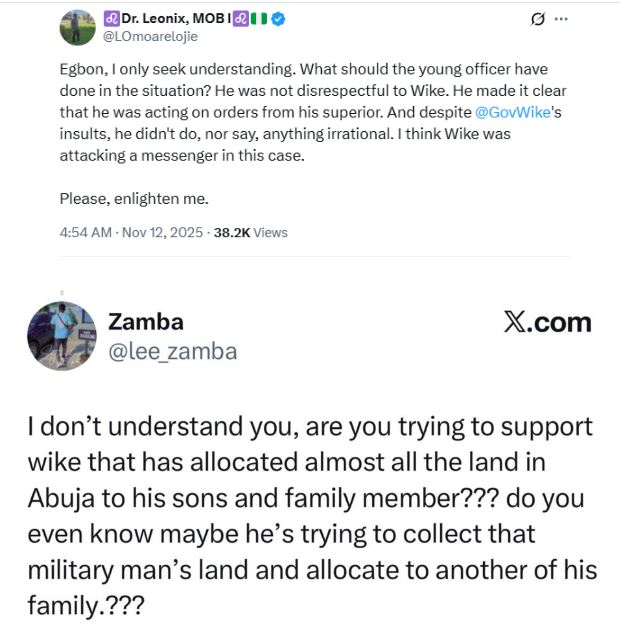Click the Nigerian flag emoji in the name
The image size is (620, 630).
(x=258, y=18)
